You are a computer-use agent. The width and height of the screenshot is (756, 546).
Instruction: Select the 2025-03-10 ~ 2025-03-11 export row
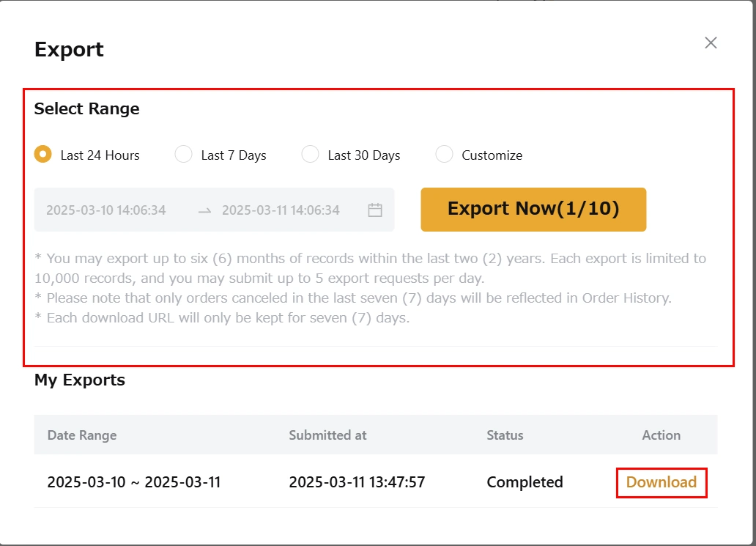[x=134, y=482]
